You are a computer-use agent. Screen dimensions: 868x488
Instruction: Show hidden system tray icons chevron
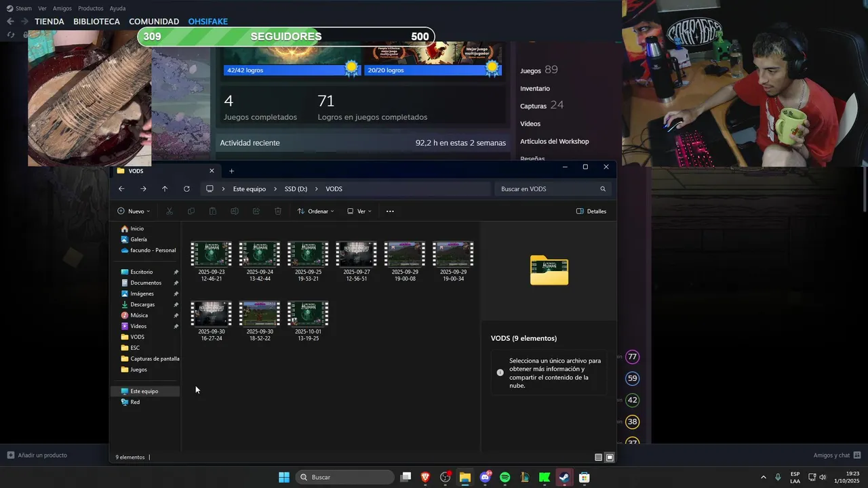(x=764, y=477)
